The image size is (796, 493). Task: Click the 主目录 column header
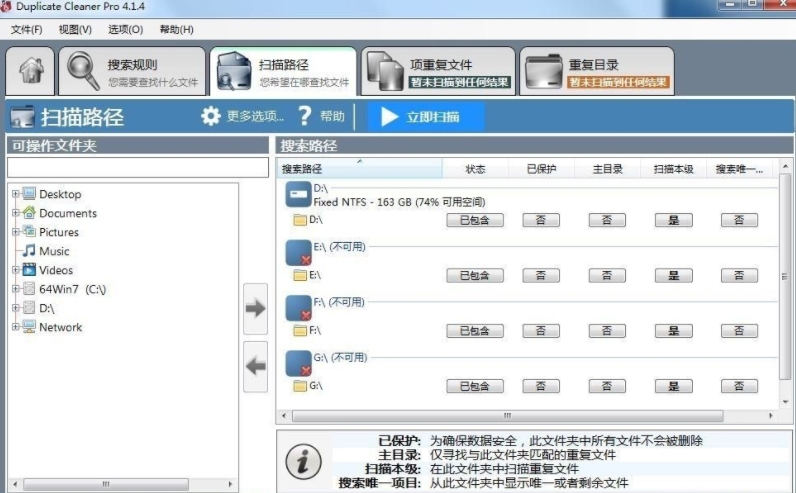(607, 169)
